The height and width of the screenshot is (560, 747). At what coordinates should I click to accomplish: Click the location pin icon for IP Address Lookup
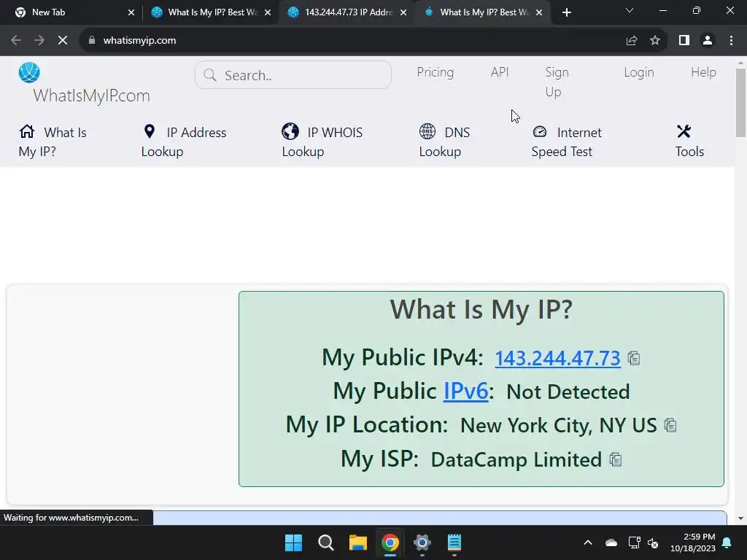(x=149, y=131)
